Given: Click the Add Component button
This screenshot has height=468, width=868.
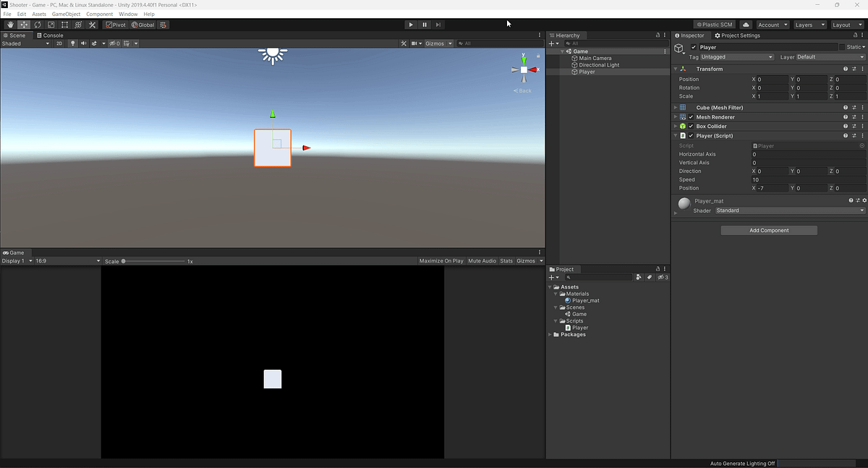Looking at the screenshot, I should pos(769,230).
